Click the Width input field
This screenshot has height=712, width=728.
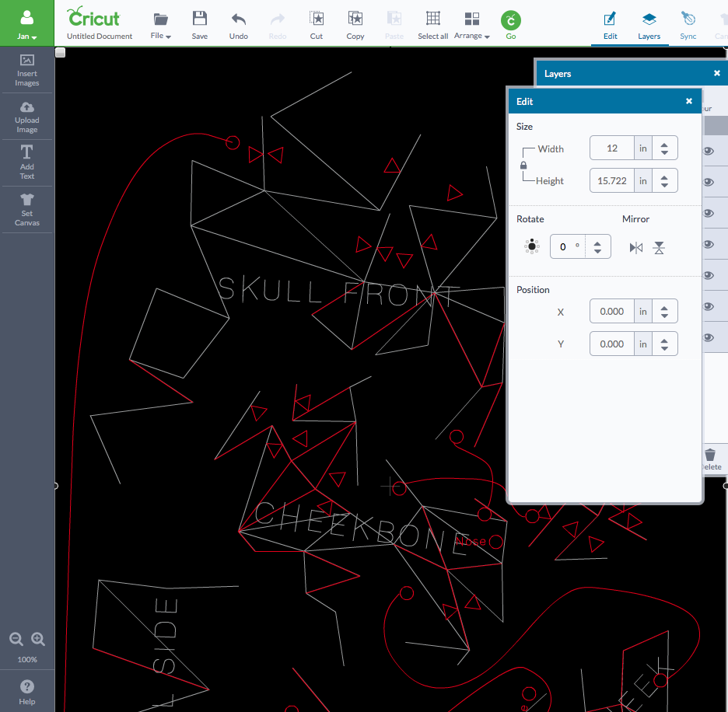(x=612, y=148)
